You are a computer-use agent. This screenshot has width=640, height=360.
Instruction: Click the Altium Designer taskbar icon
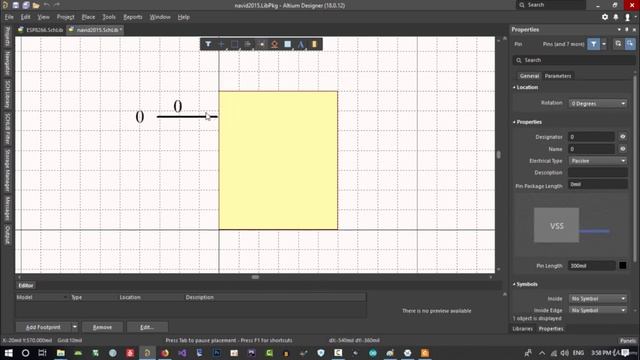(x=147, y=353)
